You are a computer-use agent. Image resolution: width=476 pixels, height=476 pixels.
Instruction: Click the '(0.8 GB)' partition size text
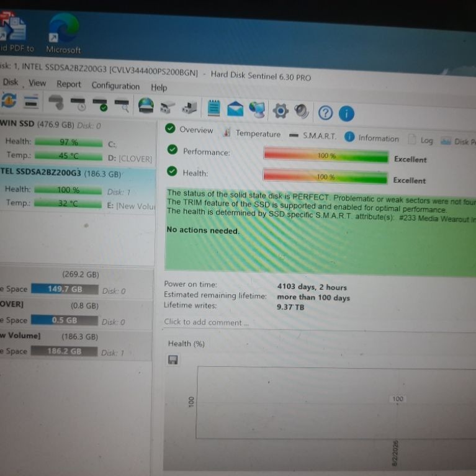(84, 306)
